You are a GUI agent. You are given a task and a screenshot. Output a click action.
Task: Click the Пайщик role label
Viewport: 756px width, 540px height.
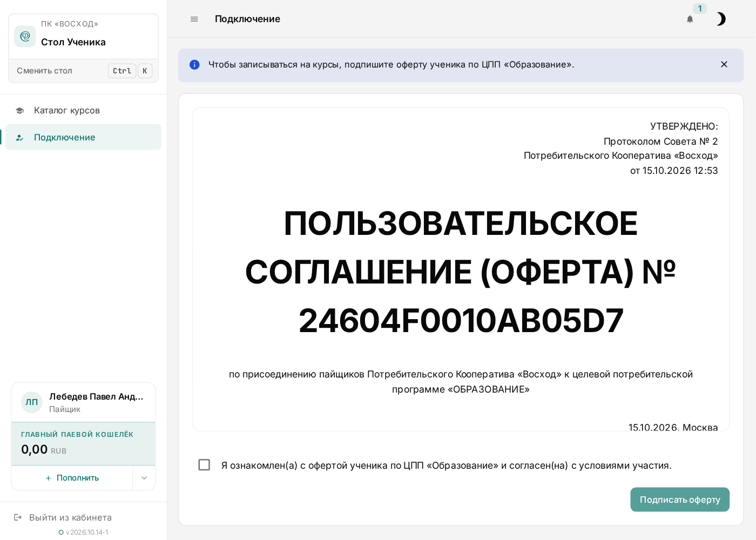click(x=65, y=409)
